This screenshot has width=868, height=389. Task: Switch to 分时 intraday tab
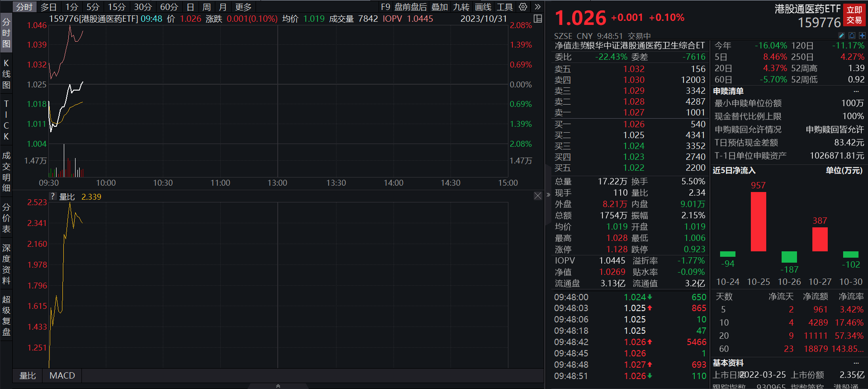pos(24,7)
